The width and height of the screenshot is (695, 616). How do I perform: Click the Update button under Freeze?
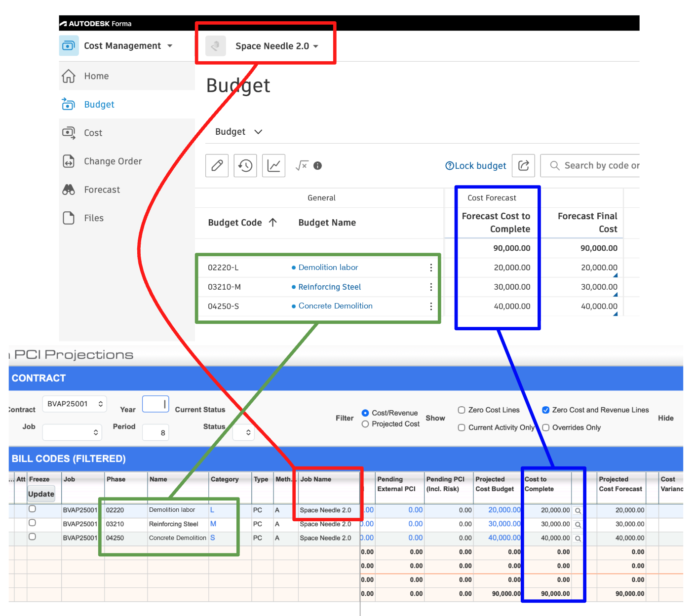coord(41,494)
